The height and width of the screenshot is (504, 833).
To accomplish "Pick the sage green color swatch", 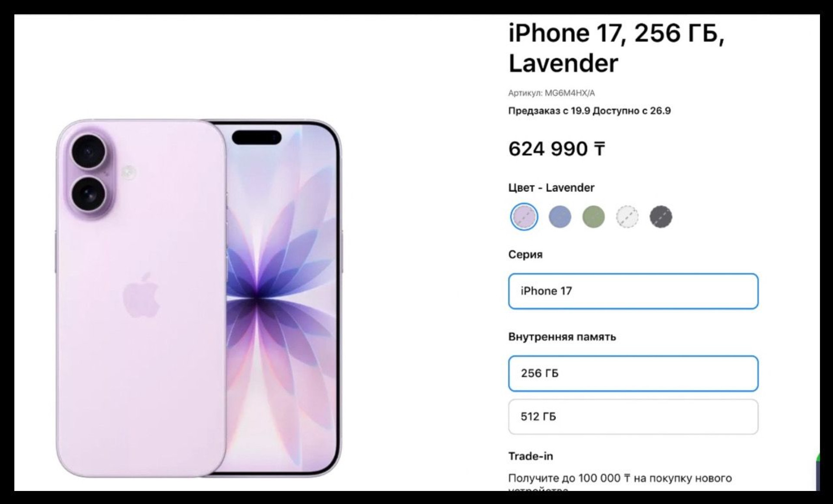I will point(594,217).
